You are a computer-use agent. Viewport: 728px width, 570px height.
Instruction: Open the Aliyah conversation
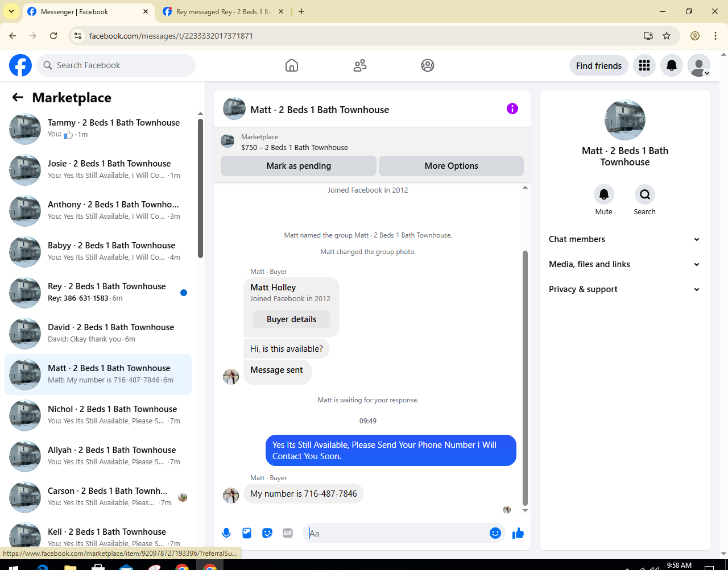[x=98, y=456]
